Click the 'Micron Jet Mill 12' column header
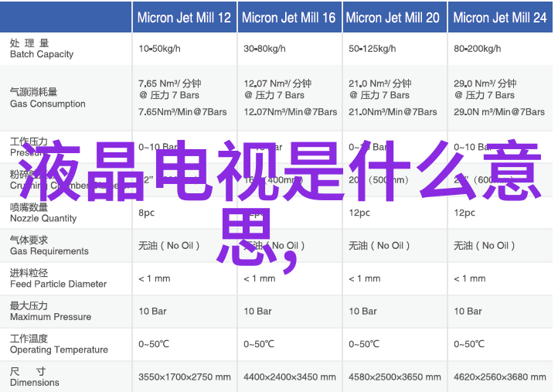 coord(185,18)
